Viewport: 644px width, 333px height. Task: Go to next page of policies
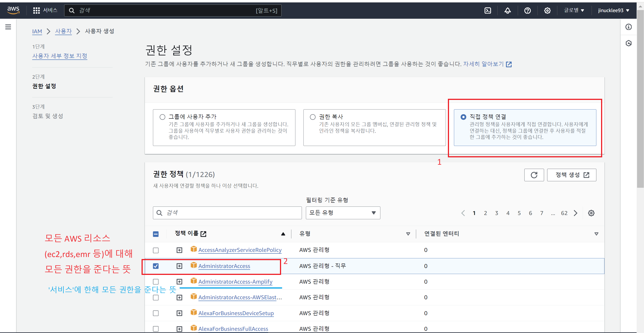coord(576,213)
